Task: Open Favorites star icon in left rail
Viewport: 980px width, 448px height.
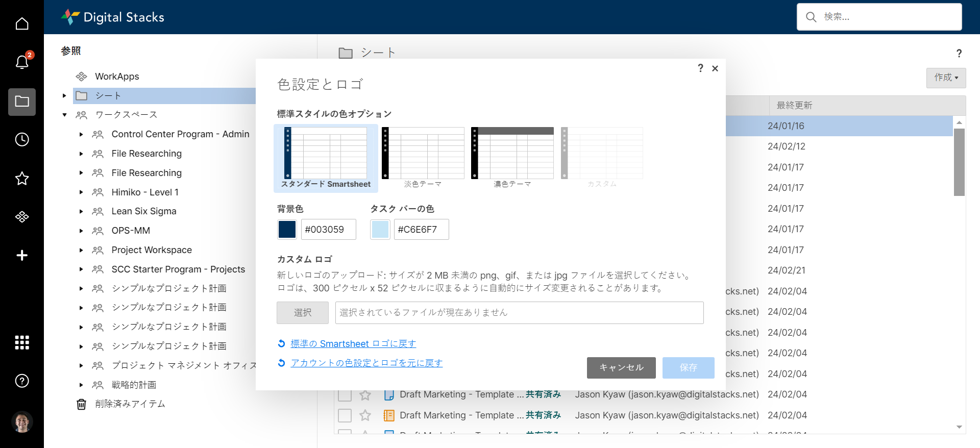Action: point(22,178)
